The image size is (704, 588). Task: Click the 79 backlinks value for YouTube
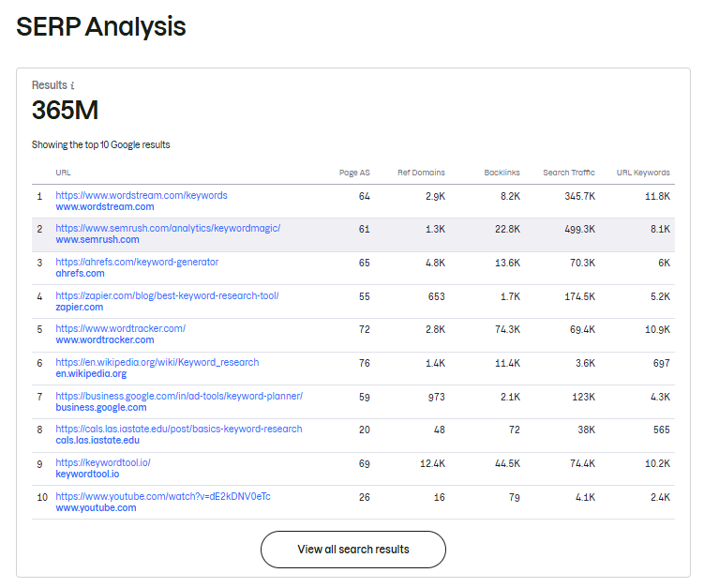[515, 497]
